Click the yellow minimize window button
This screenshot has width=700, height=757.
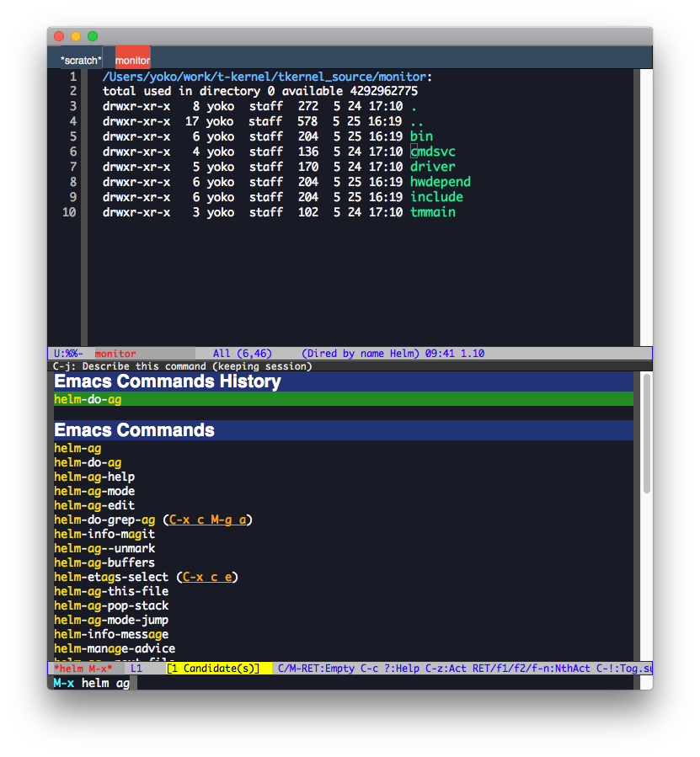point(76,36)
